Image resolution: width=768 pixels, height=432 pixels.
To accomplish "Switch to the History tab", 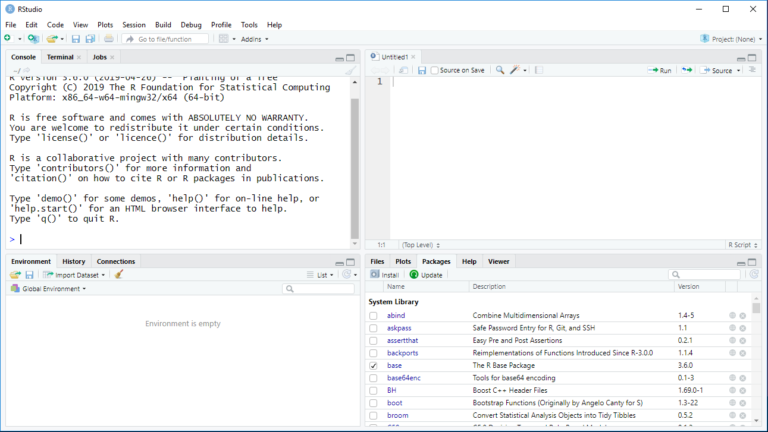I will [73, 261].
